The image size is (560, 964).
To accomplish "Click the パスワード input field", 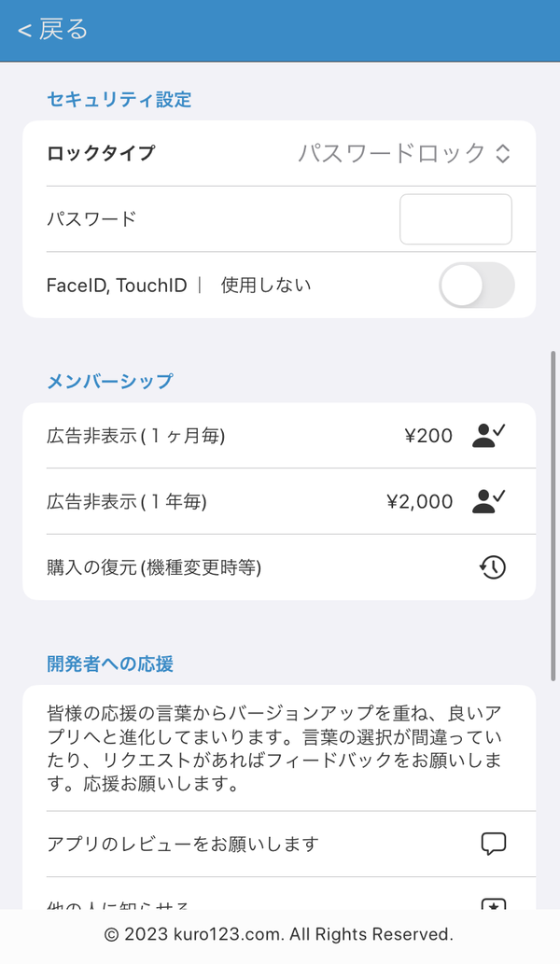I will pyautogui.click(x=455, y=219).
